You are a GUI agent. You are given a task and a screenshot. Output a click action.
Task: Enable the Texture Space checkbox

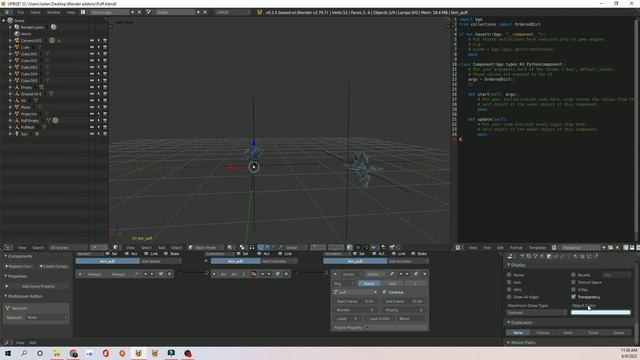tap(573, 282)
